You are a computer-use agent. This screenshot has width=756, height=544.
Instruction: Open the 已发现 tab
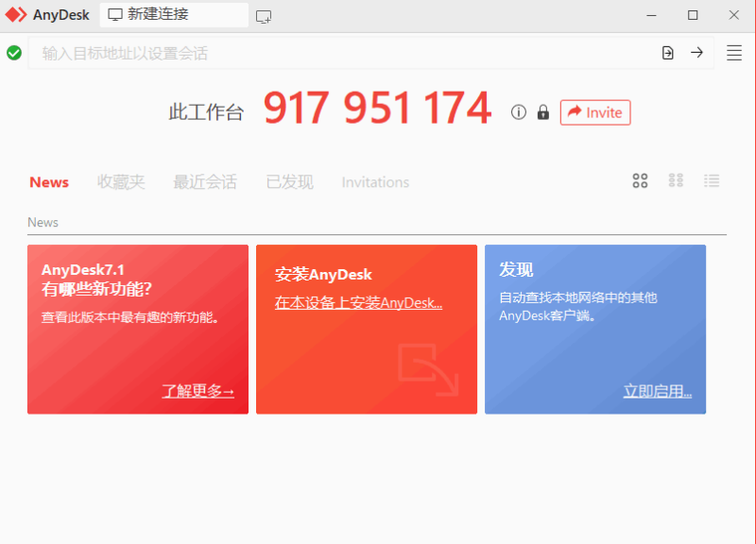(290, 182)
